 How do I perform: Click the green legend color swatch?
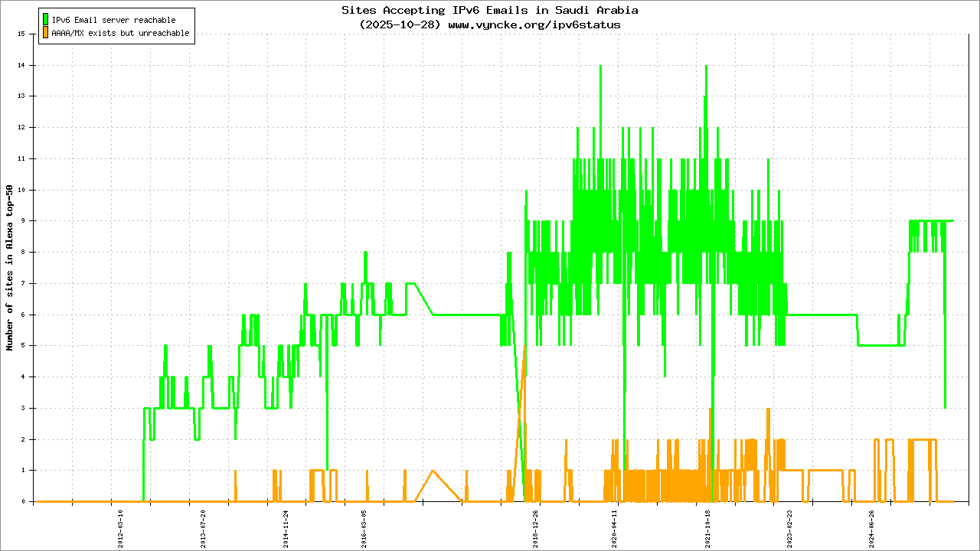(46, 19)
